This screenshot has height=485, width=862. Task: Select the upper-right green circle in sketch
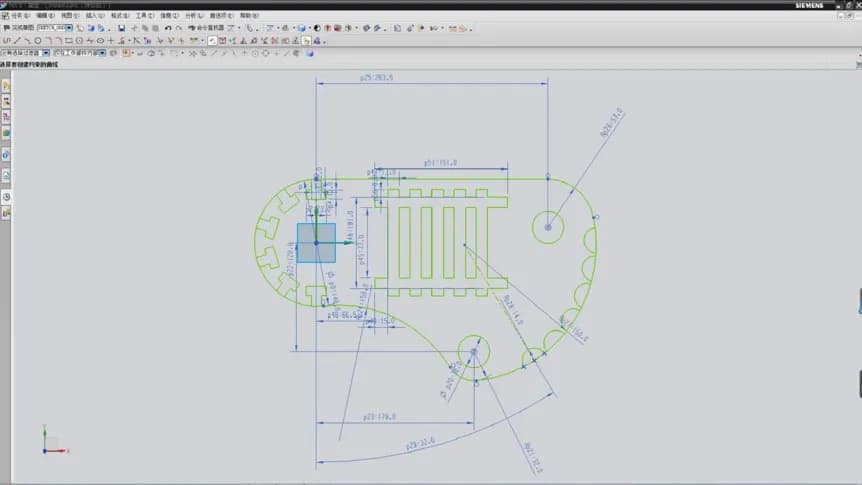coord(548,227)
